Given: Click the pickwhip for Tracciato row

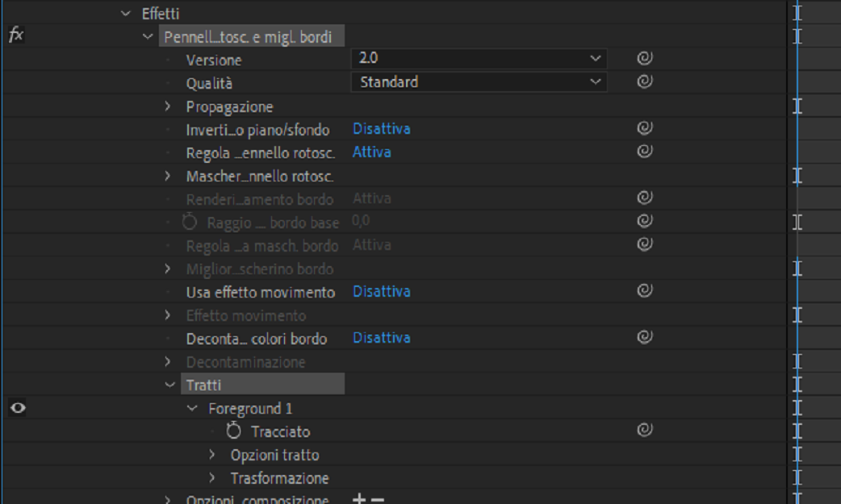Looking at the screenshot, I should coord(644,431).
